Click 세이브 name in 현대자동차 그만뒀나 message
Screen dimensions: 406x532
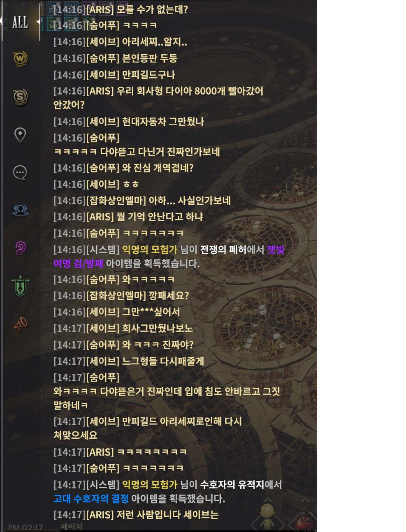tap(102, 122)
